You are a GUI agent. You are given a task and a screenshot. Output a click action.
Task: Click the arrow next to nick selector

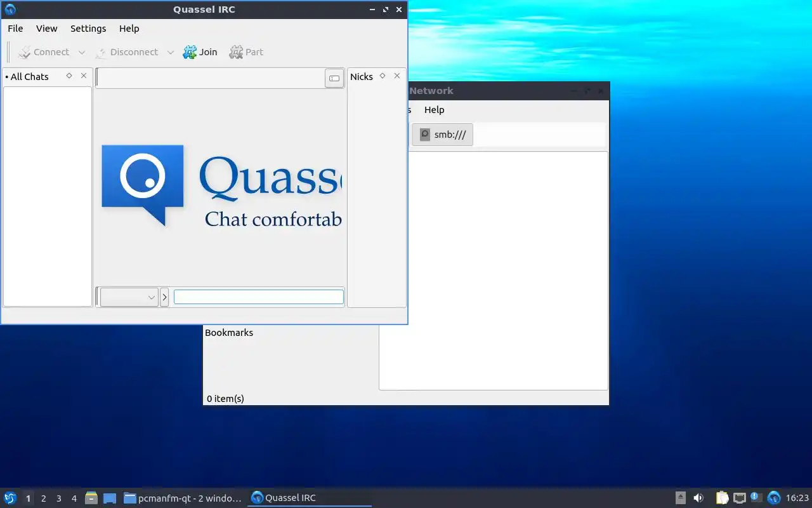pos(164,297)
